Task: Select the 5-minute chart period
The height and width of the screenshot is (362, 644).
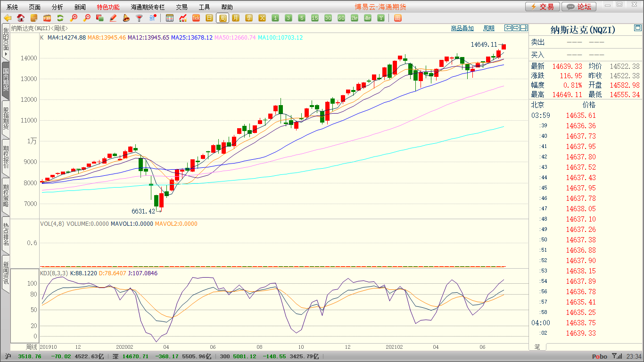Action: click(302, 18)
